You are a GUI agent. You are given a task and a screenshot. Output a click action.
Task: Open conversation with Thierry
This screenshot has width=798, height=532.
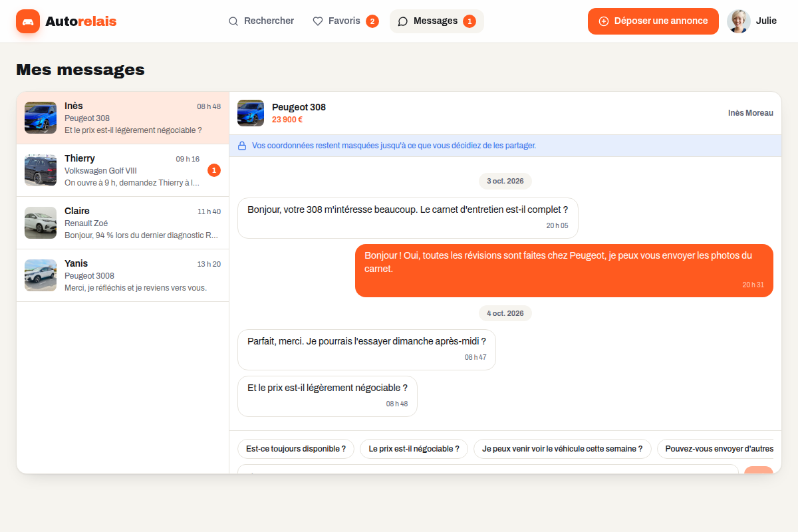[123, 170]
